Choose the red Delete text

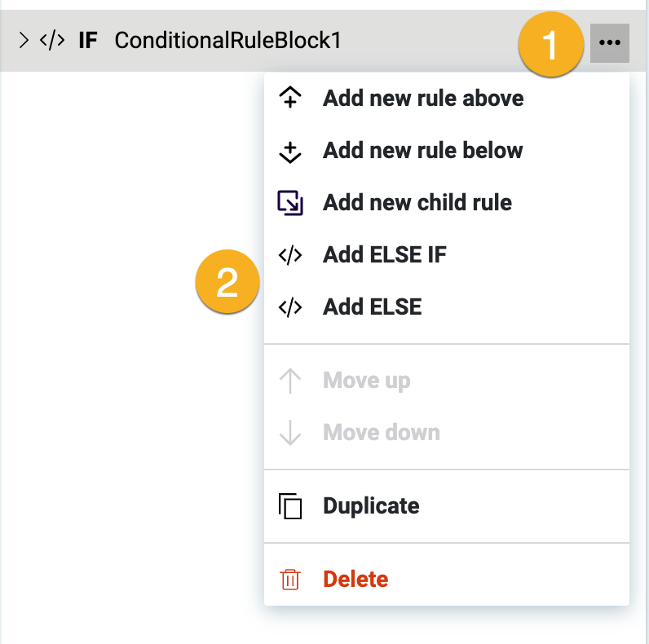pos(355,580)
